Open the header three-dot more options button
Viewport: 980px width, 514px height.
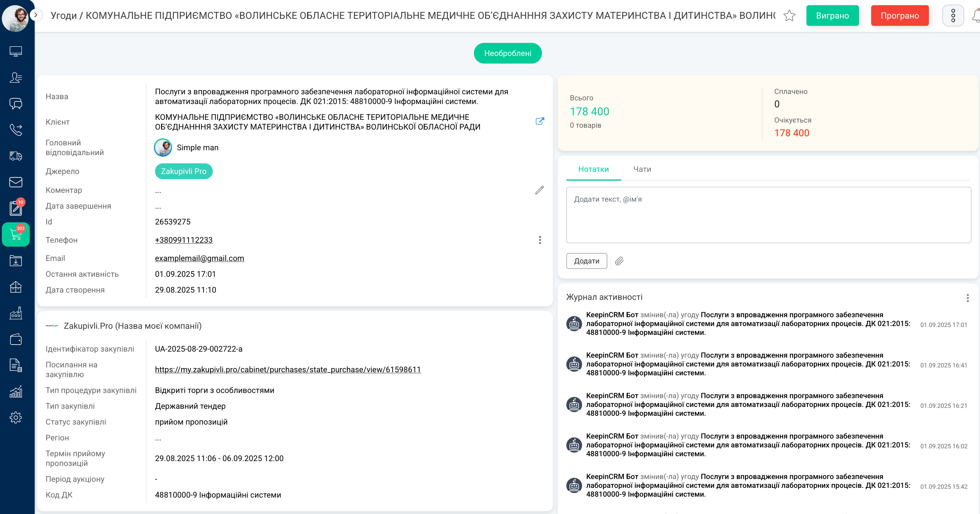(x=953, y=16)
